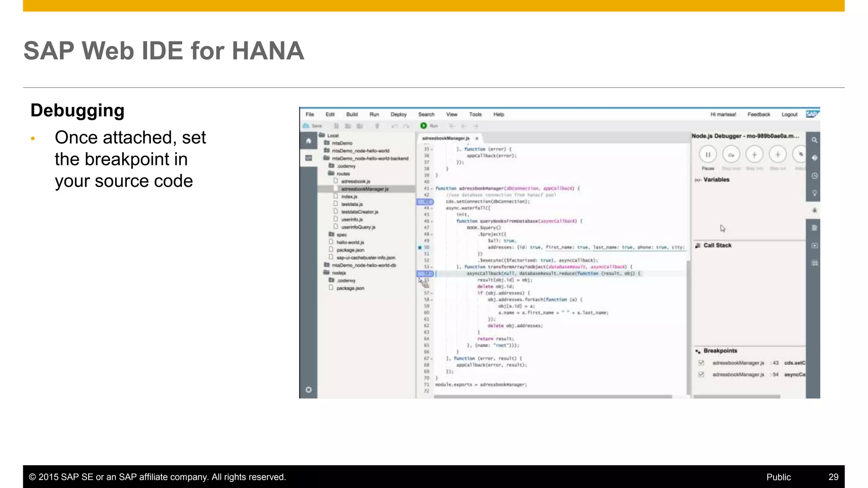Image resolution: width=868 pixels, height=488 pixels.
Task: Open the Tools menu
Action: tap(476, 114)
